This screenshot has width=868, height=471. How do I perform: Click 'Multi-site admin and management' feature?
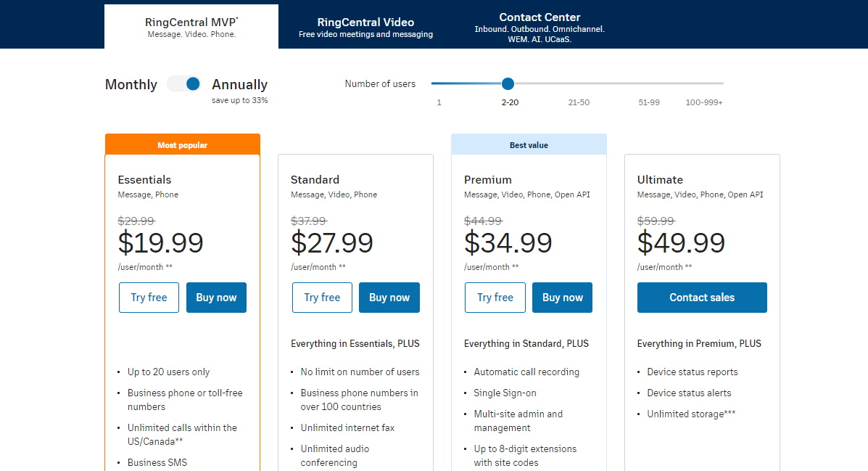(518, 421)
